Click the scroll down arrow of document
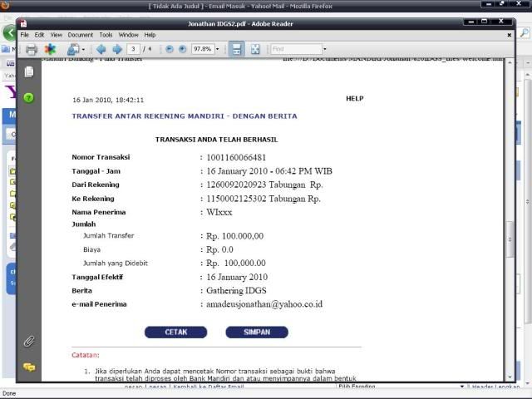This screenshot has height=399, width=532. 510,377
